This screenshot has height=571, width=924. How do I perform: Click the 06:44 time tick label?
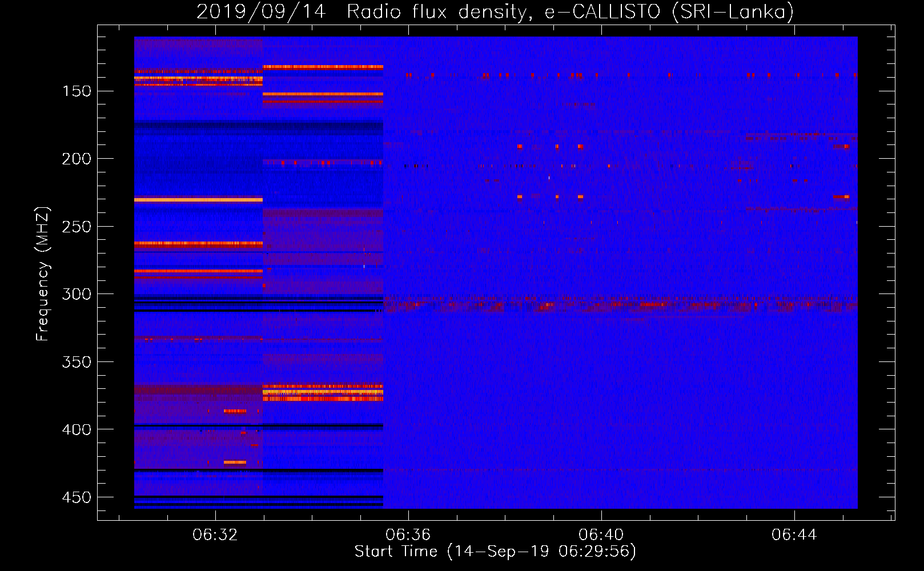coord(794,535)
